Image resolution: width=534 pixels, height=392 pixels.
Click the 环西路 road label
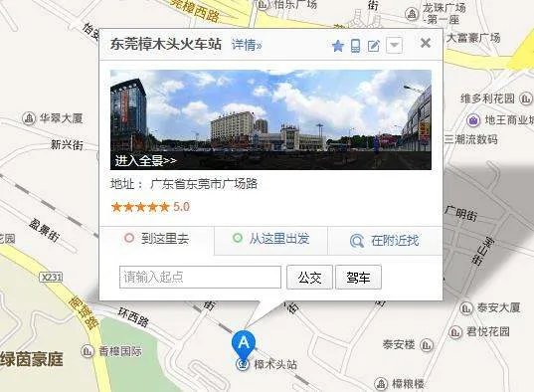(133, 317)
